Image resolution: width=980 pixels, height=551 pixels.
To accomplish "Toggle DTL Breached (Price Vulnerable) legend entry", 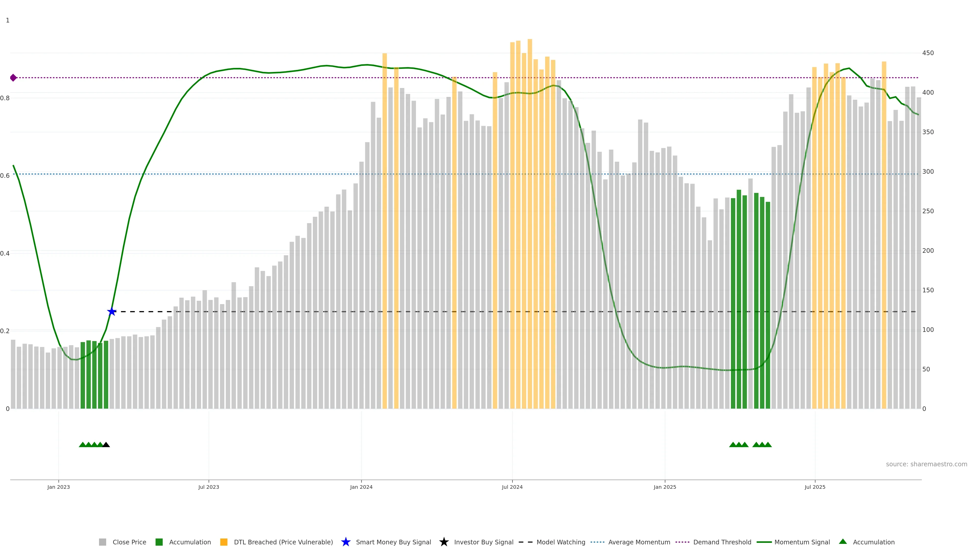I will tap(283, 542).
